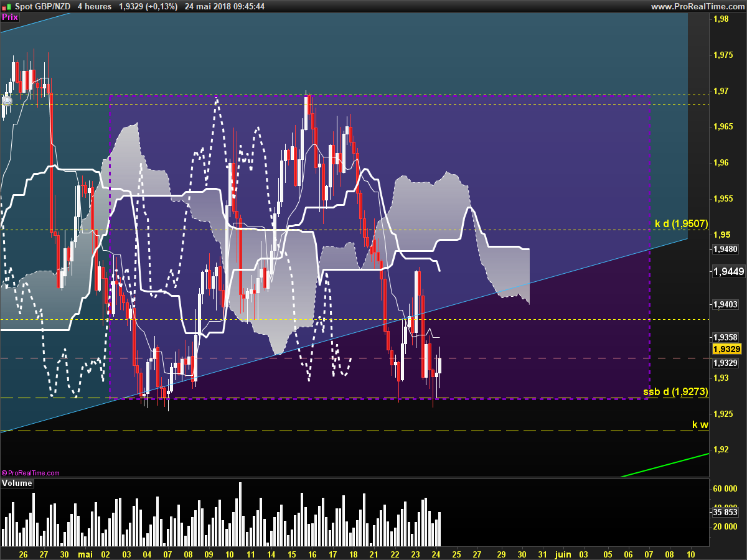Viewport: 747px width, 560px height.
Task: Click date label 16 on time axis
Action: click(x=312, y=553)
